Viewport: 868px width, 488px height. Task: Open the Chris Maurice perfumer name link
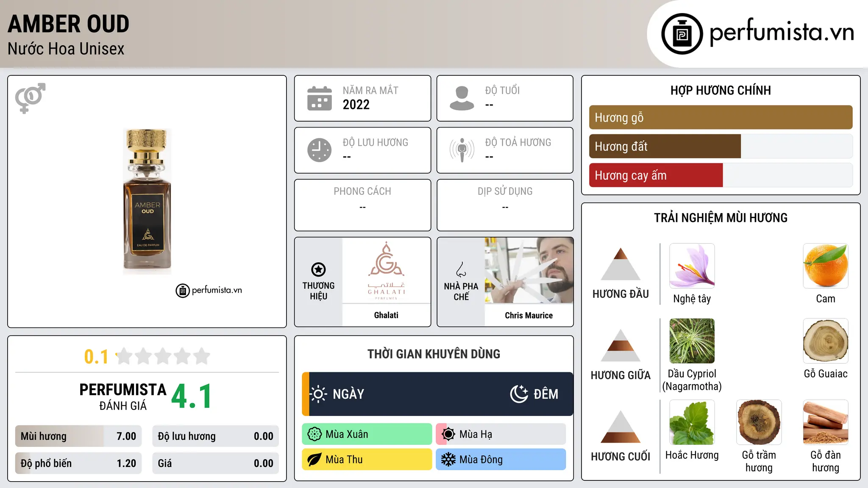[x=529, y=316]
